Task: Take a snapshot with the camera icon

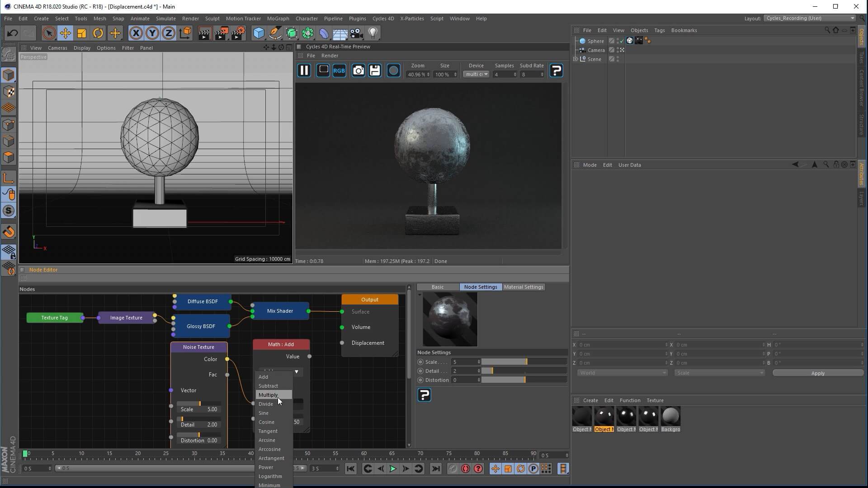Action: [358, 70]
